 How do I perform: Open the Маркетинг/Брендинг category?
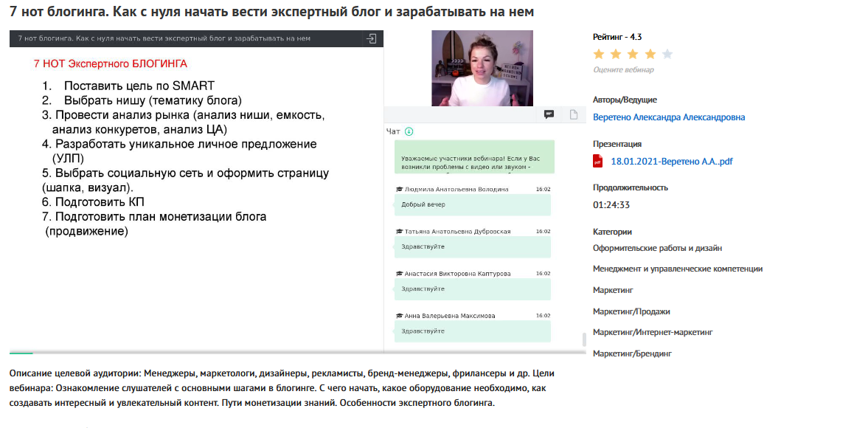tap(632, 354)
